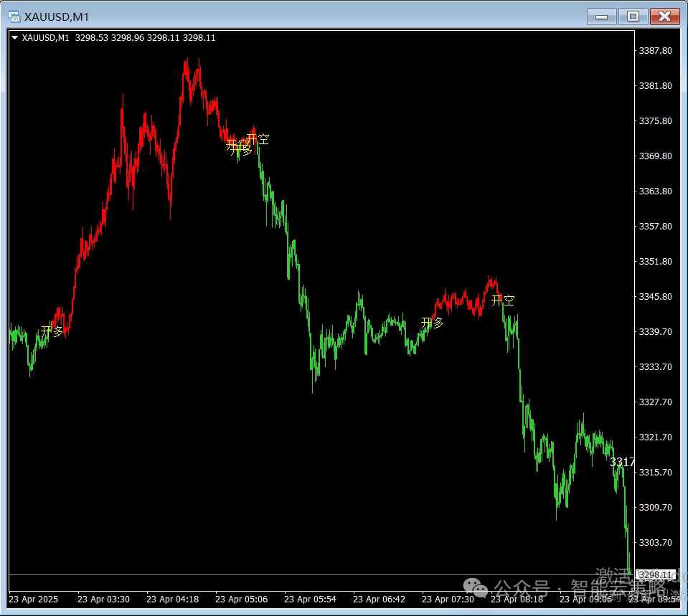Click the 23 Apr 04:18 time label
Image resolution: width=688 pixels, height=616 pixels.
coord(172,600)
